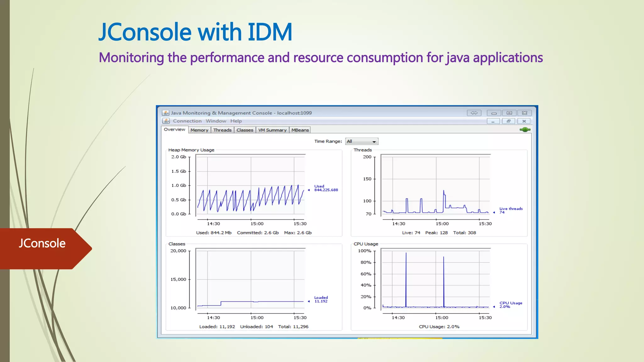Click the double-arrow resize icon in the title bar

coord(474,113)
